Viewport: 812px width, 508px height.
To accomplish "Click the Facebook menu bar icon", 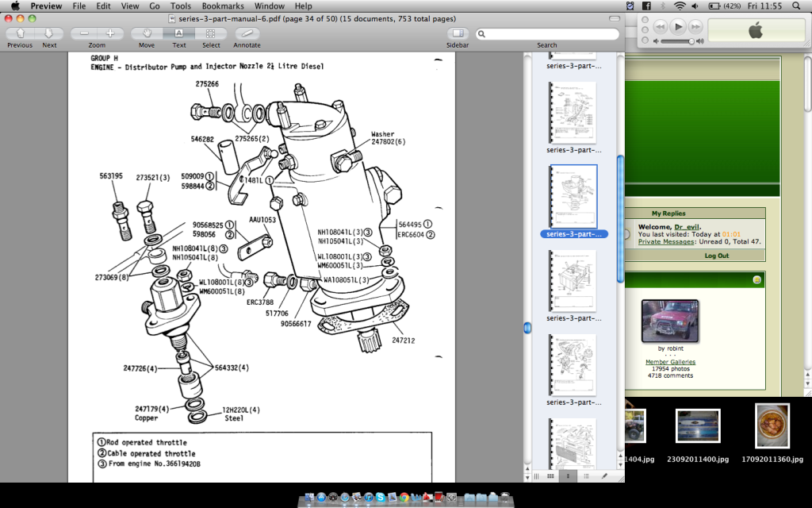I will pyautogui.click(x=646, y=6).
